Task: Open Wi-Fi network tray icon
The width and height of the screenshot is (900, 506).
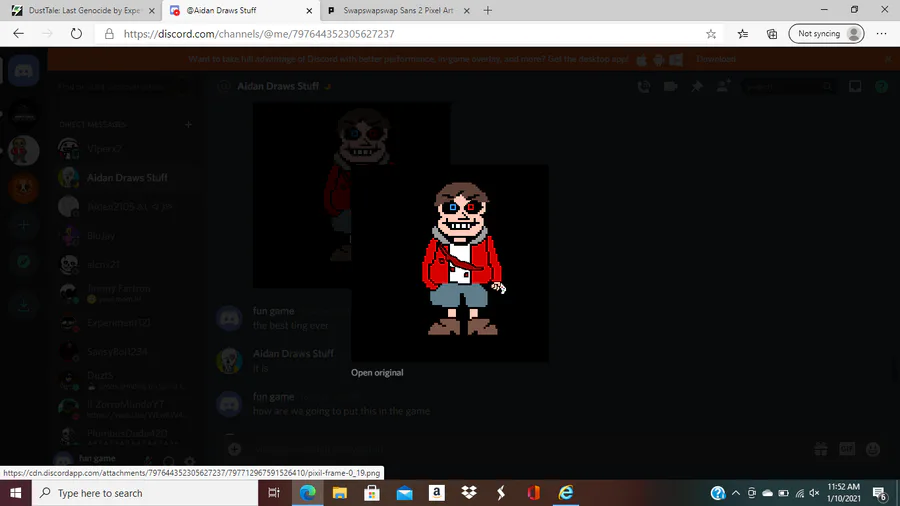Action: point(800,493)
